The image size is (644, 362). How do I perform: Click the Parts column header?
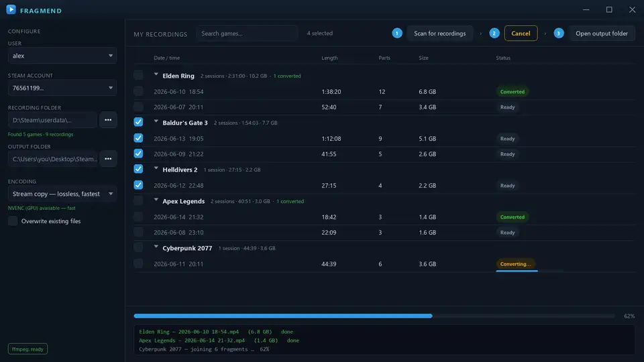(x=384, y=58)
